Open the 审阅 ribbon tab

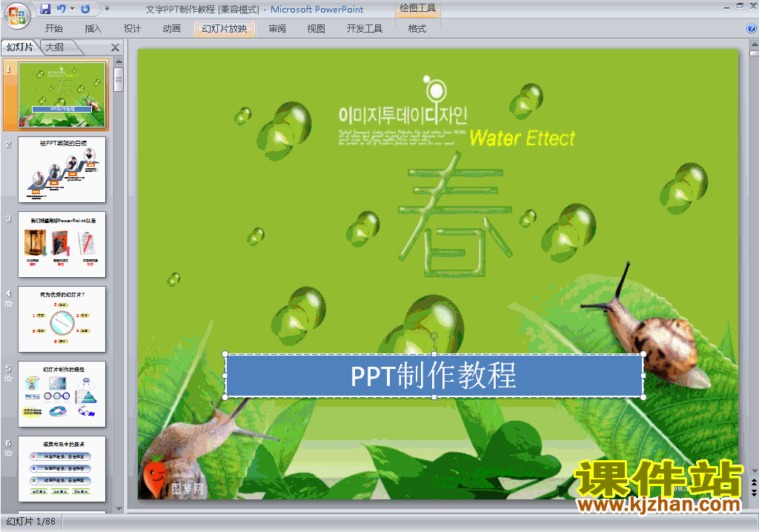pos(277,29)
